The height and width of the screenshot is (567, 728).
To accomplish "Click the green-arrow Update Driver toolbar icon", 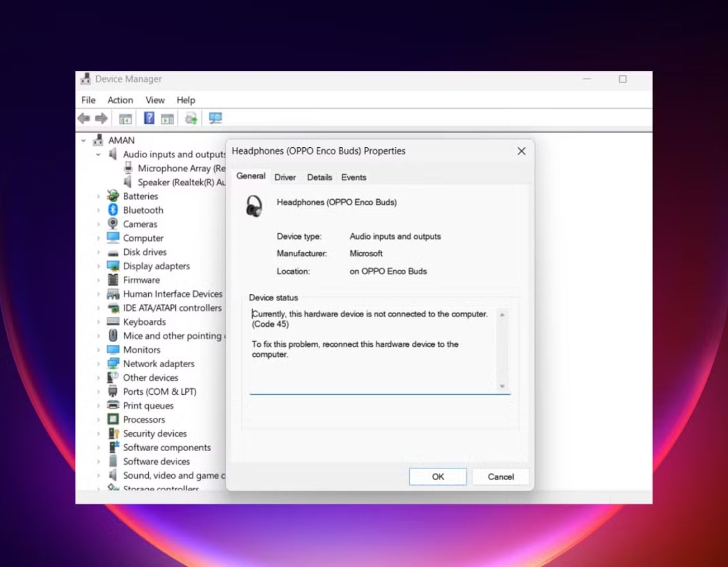I will [191, 119].
